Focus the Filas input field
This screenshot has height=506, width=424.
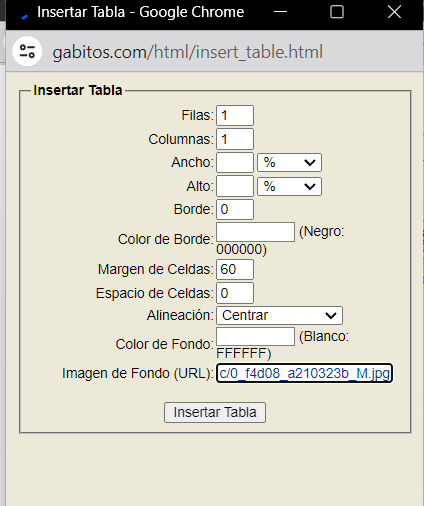(x=235, y=116)
